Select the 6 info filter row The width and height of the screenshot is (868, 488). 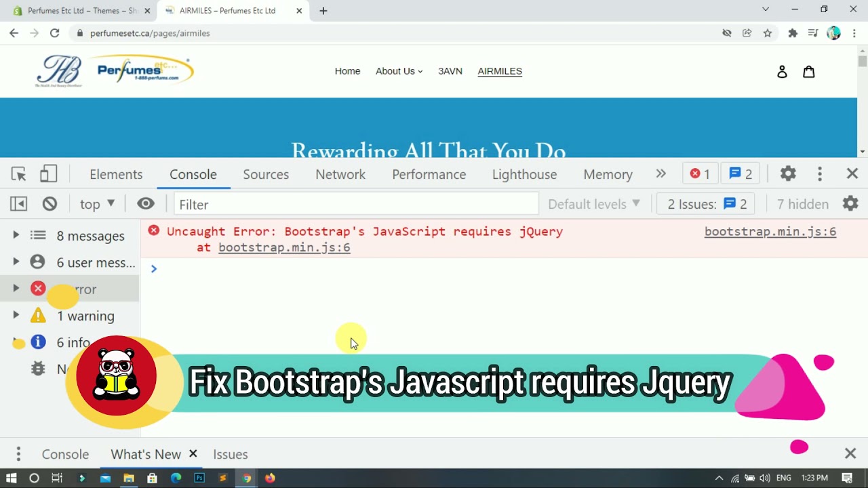70,342
